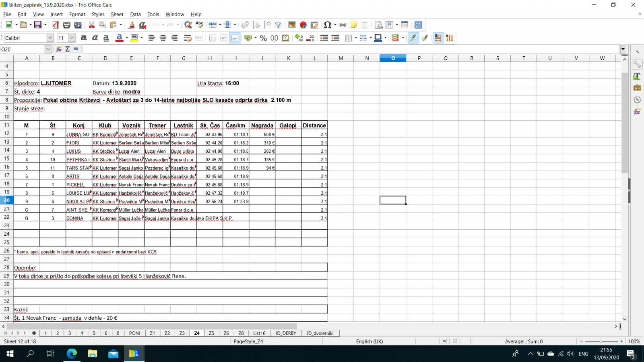Click the English (UK) language status field
The image size is (644, 362).
(369, 341)
